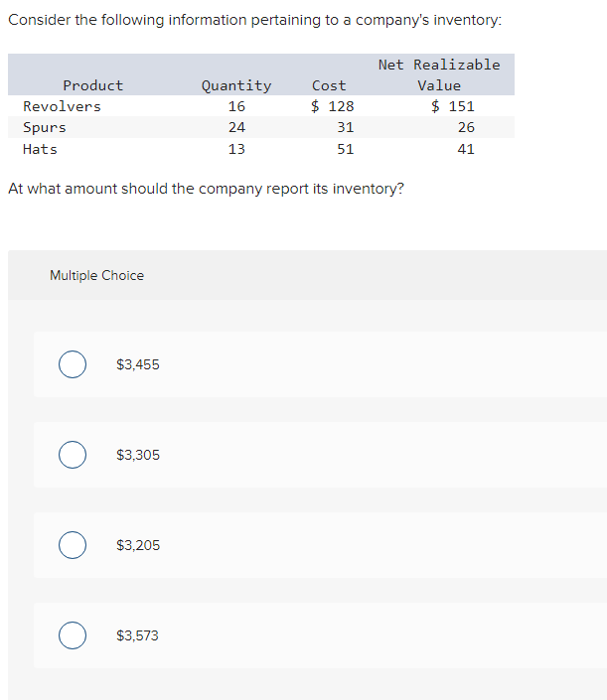Click the question text about reporting inventory
The height and width of the screenshot is (700, 607).
coord(206,189)
